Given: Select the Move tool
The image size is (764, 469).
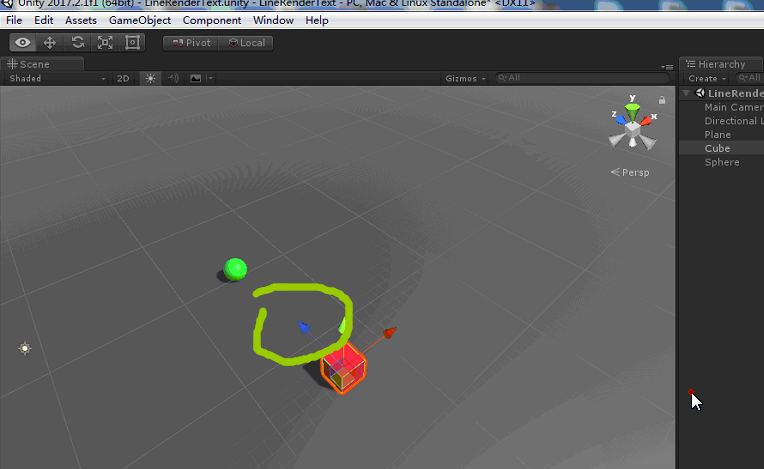Looking at the screenshot, I should point(50,43).
